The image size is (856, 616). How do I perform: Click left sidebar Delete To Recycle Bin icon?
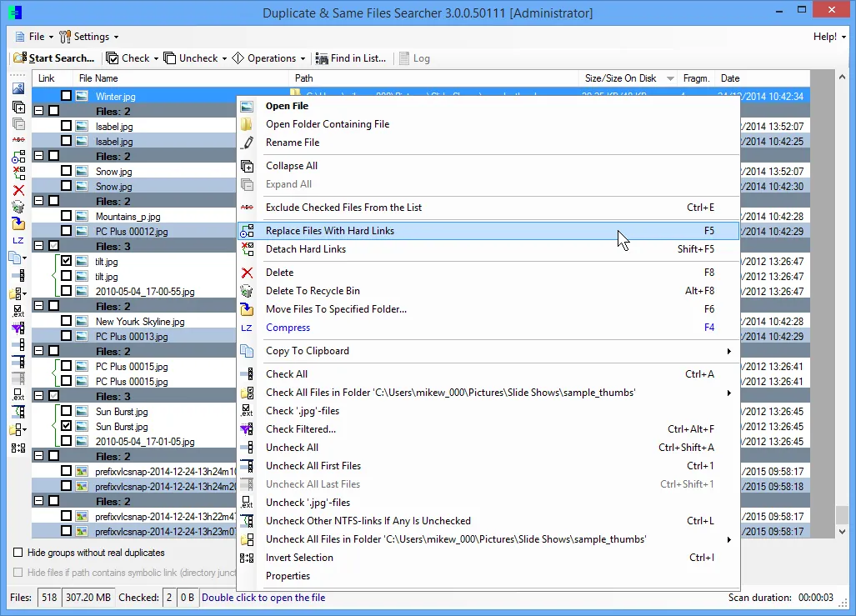[18, 207]
